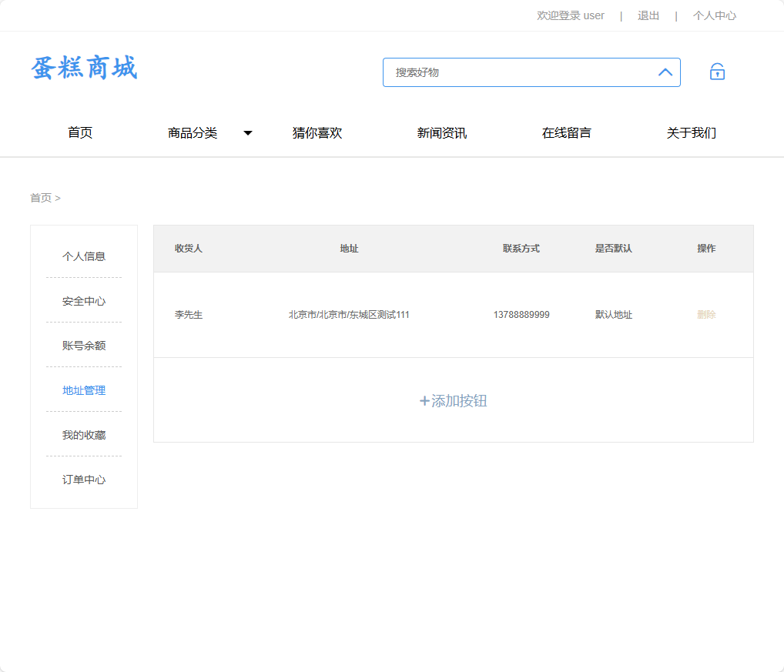Log out via the 退出 link

pos(648,15)
